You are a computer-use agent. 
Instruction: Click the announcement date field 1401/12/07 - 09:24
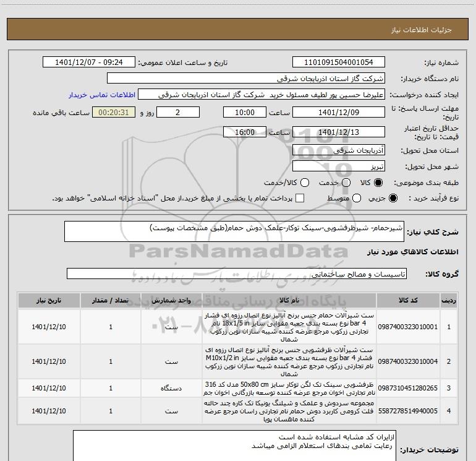(89, 62)
